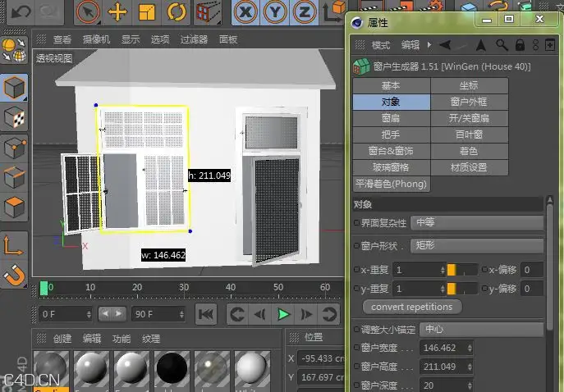This screenshot has width=564, height=392.
Task: Open 模式 menu in attributes panel
Action: pos(381,45)
